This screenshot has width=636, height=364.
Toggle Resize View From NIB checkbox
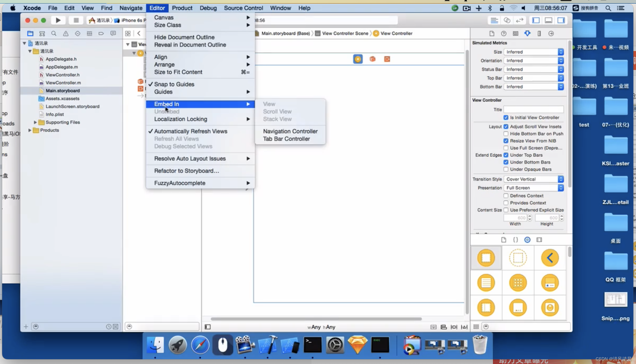pyautogui.click(x=506, y=141)
